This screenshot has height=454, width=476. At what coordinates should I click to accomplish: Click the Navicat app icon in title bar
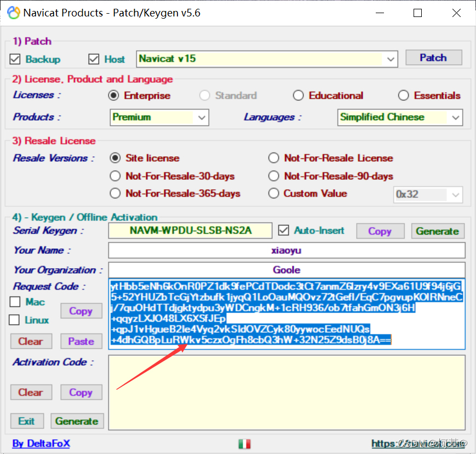pyautogui.click(x=13, y=13)
